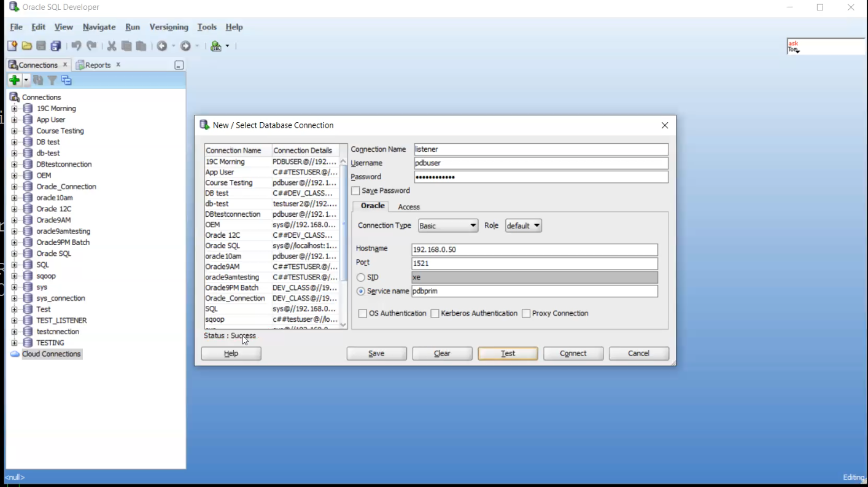Enable Proxy Connection checkbox

click(x=526, y=313)
